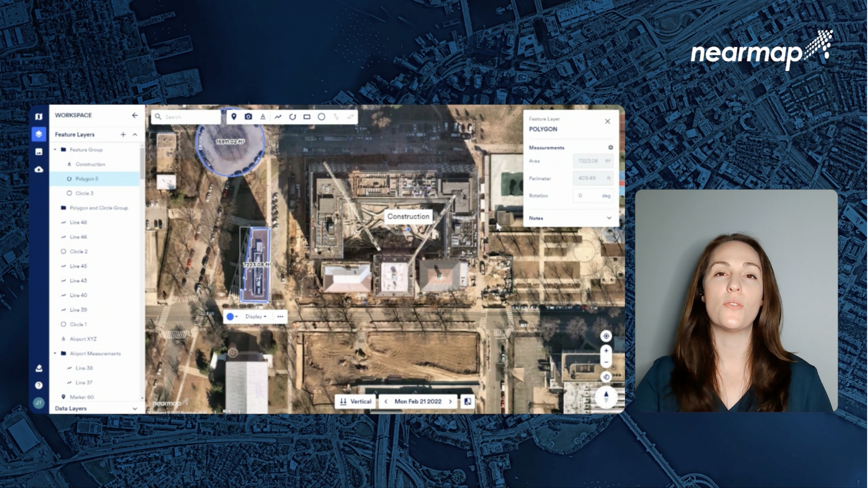
Task: Click the next date arrow beside Mon Feb 21 2022
Action: (x=451, y=401)
